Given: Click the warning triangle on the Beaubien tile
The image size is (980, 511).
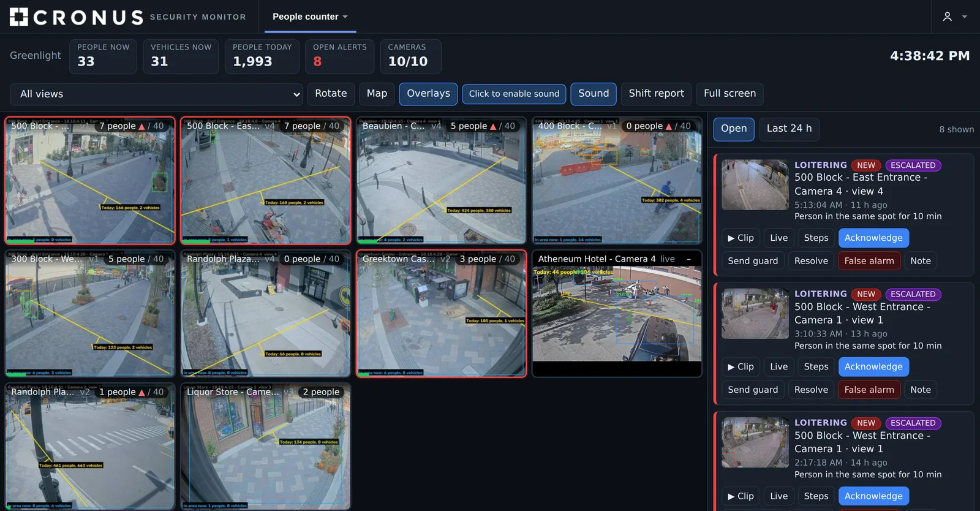Looking at the screenshot, I should pos(493,126).
